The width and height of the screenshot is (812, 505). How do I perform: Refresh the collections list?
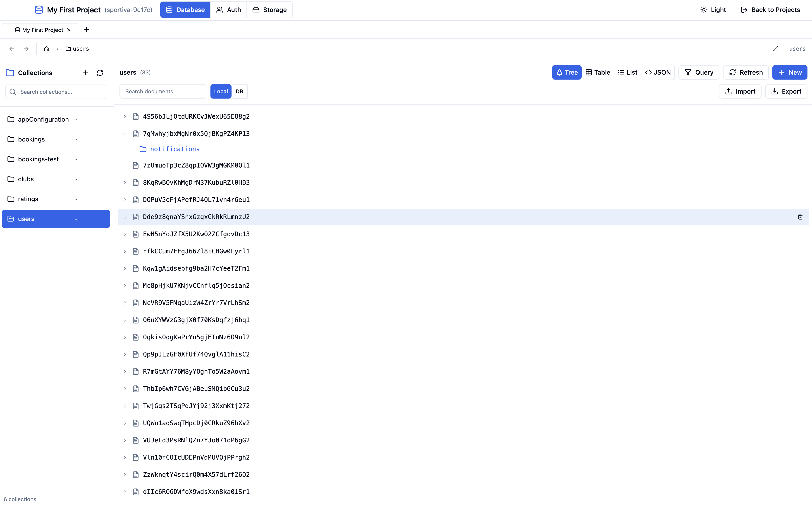tap(100, 73)
